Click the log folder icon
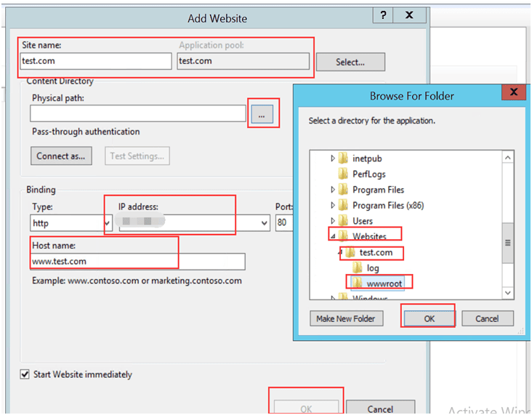 point(358,268)
